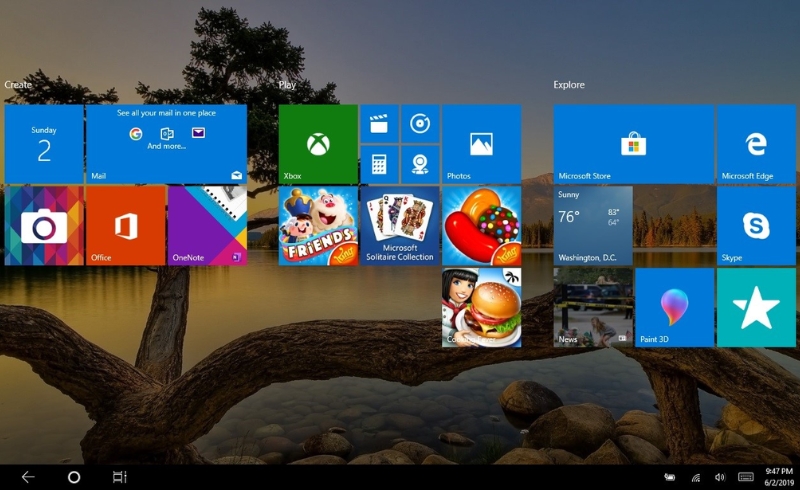Open the Skype tile
This screenshot has height=490, width=800.
(756, 226)
